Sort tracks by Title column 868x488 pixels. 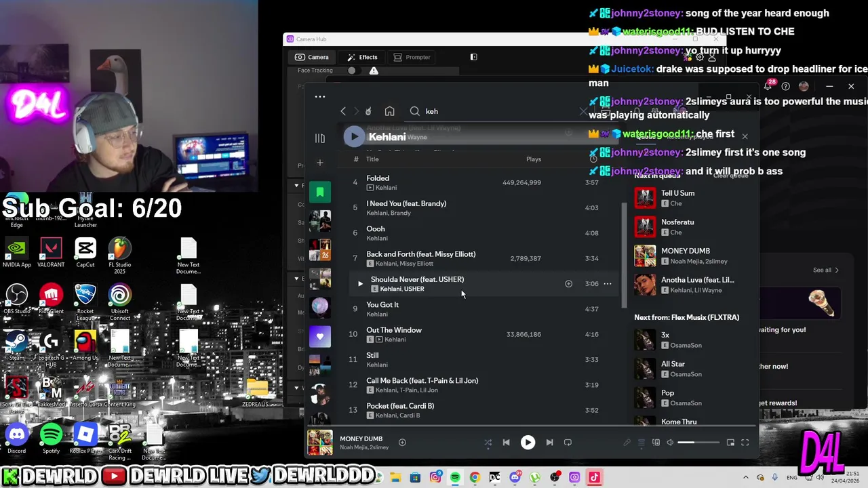372,159
